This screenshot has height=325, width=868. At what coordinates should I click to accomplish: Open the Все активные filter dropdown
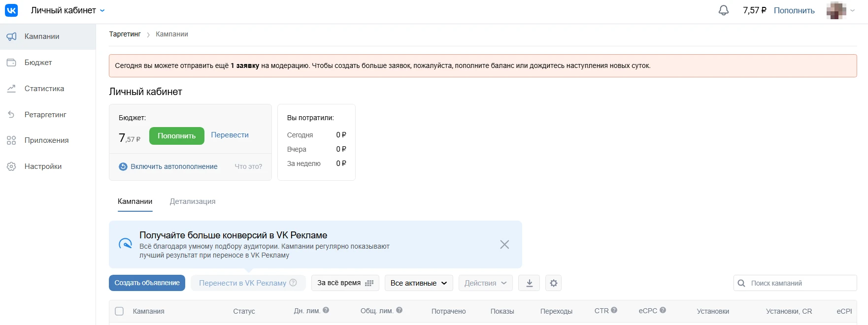(419, 283)
